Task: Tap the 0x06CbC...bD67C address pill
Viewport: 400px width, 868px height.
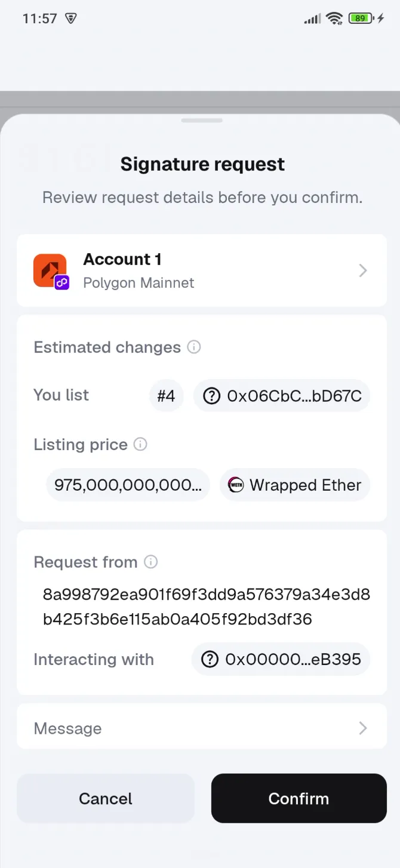Action: (281, 395)
